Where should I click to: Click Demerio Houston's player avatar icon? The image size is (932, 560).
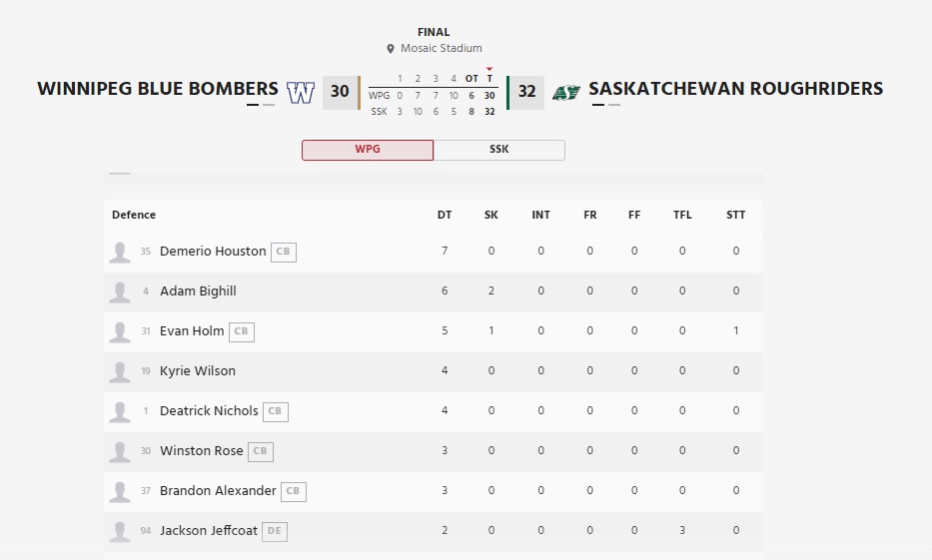[x=120, y=252]
